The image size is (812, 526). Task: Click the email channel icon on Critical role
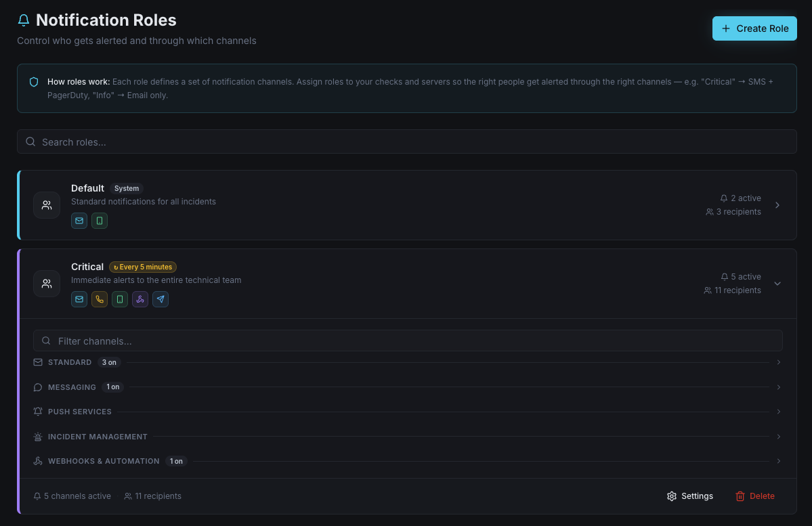click(79, 299)
